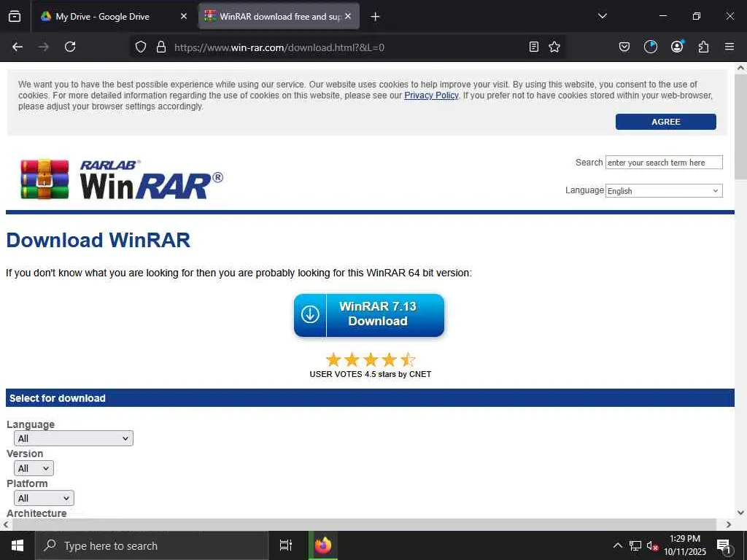
Task: Click the 'Download WinRAR' heading
Action: pos(98,240)
